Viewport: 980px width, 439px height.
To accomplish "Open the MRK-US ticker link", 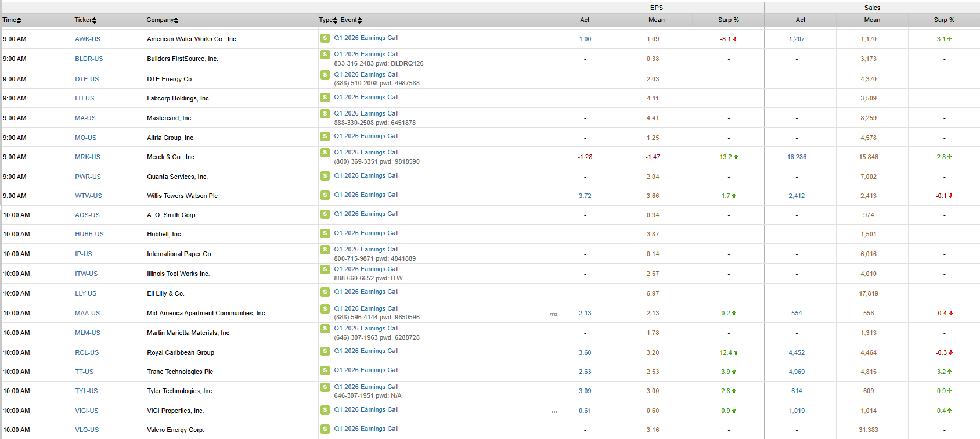I will point(88,157).
